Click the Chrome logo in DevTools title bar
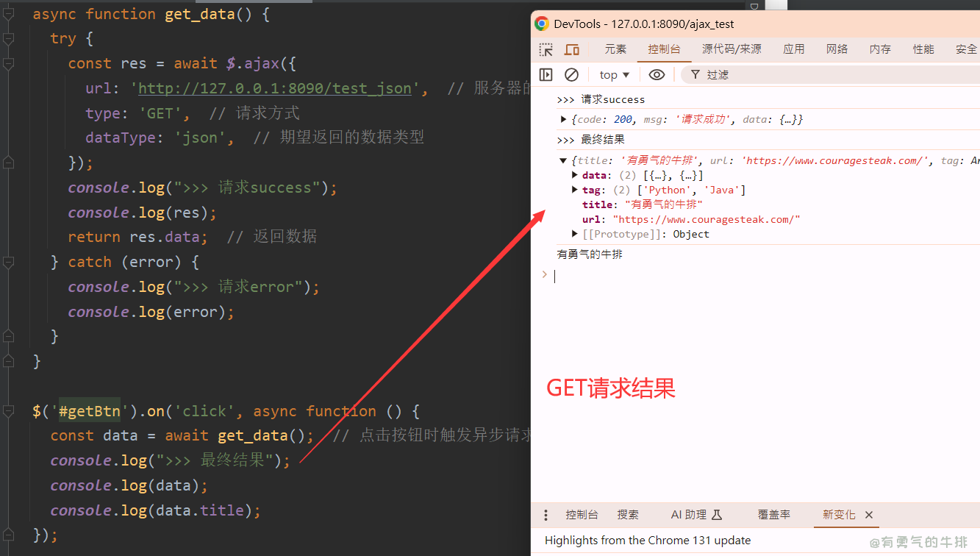 (542, 24)
